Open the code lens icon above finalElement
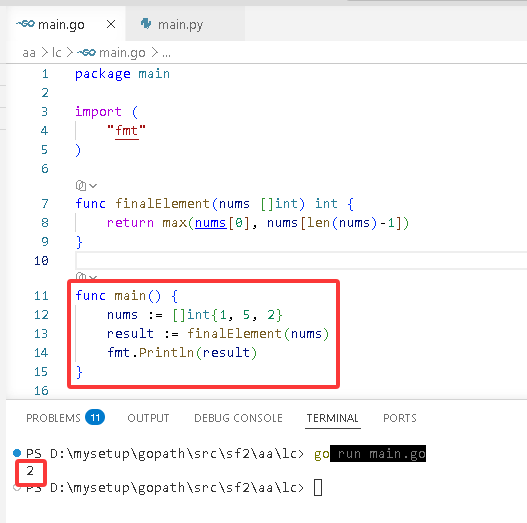The image size is (527, 523). click(x=81, y=185)
